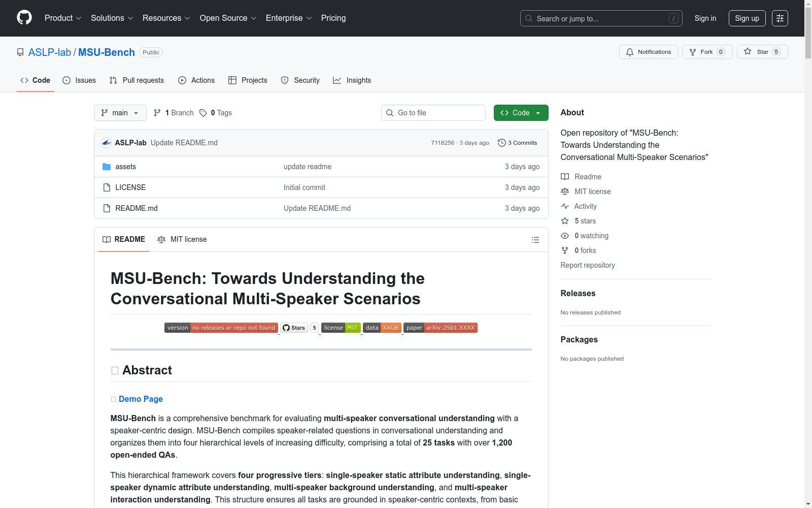Expand the Open Source menu
The height and width of the screenshot is (508, 812).
(x=228, y=18)
